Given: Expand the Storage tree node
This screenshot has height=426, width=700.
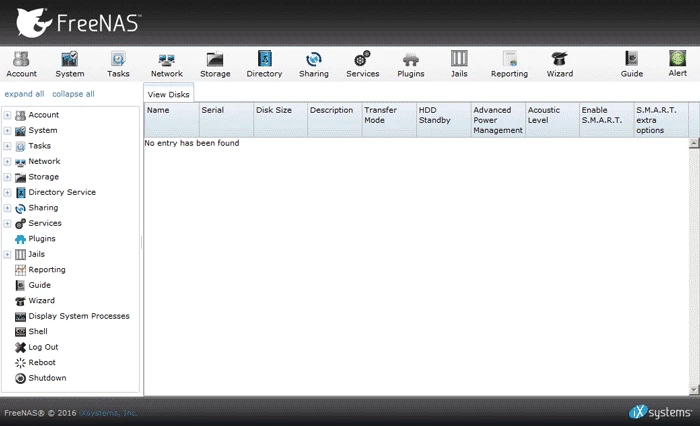Looking at the screenshot, I should [7, 177].
